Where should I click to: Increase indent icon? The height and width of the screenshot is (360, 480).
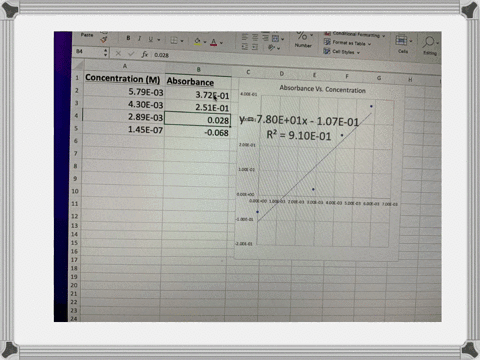coord(255,47)
